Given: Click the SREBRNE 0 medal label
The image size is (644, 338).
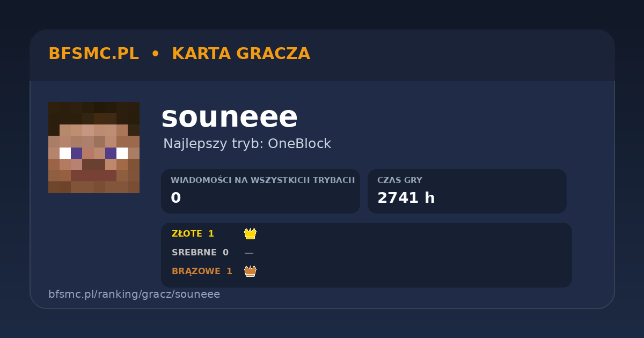Looking at the screenshot, I should pyautogui.click(x=200, y=253).
